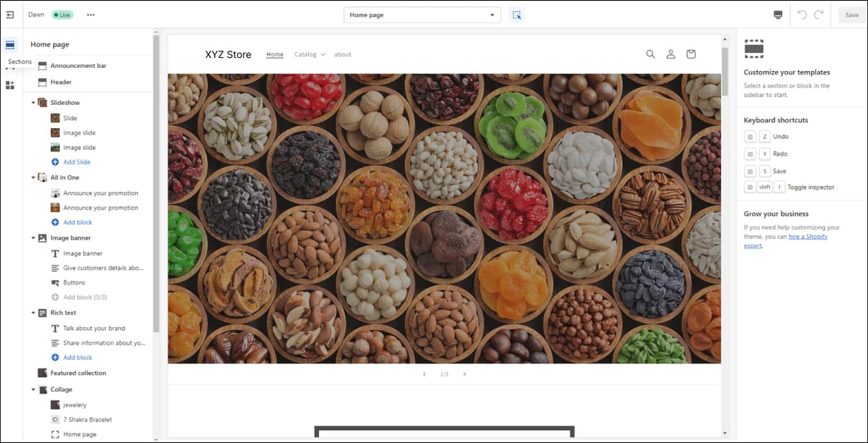Click the 7 Shakra Bracelet block icon
The width and height of the screenshot is (868, 443).
tap(56, 420)
